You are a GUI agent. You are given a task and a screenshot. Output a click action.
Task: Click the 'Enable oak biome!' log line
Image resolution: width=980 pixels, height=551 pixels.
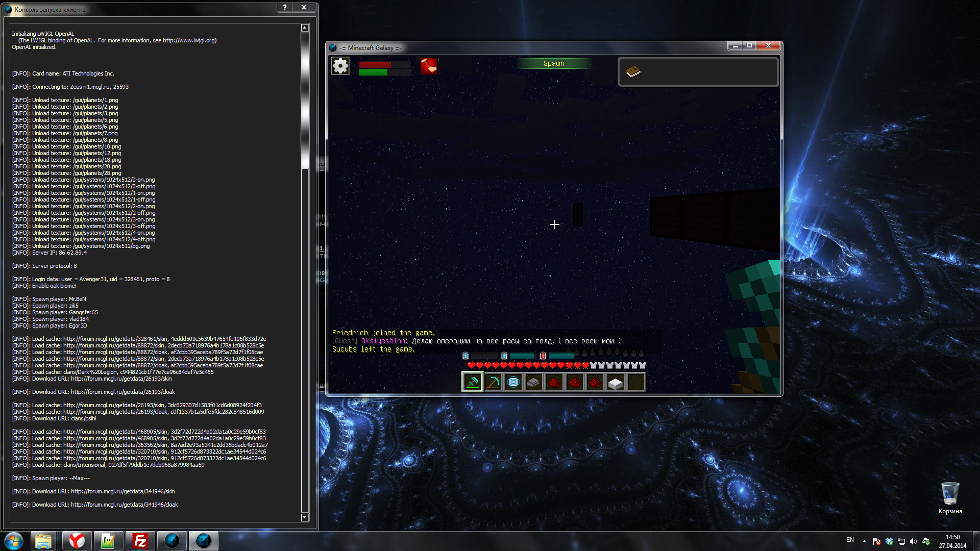click(x=44, y=286)
